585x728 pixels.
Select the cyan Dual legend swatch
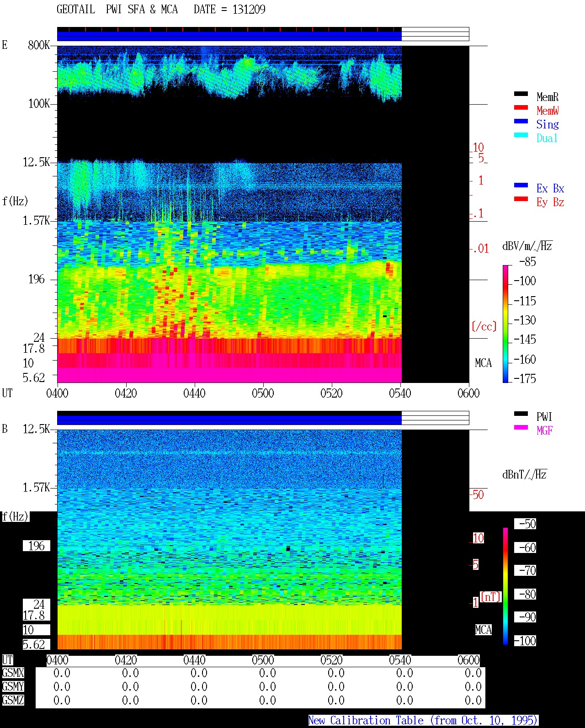tap(521, 135)
